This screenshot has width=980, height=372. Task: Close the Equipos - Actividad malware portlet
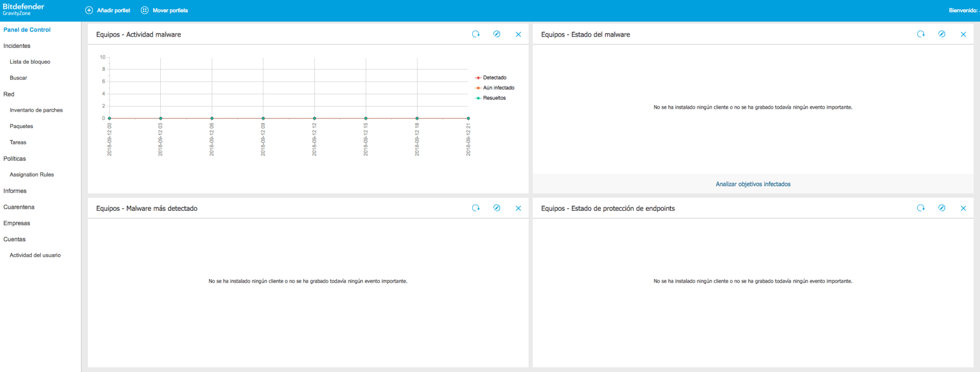click(518, 34)
